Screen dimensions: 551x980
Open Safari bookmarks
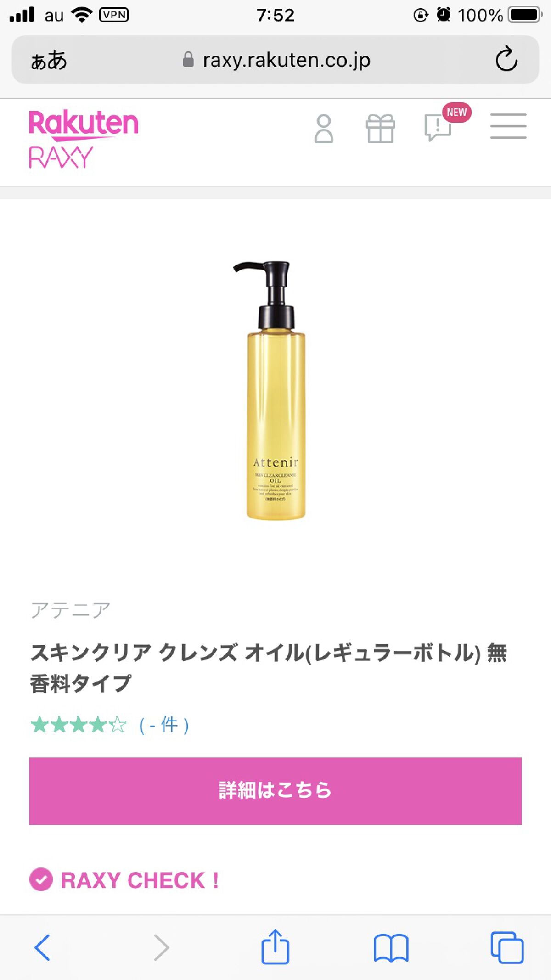coord(391,948)
